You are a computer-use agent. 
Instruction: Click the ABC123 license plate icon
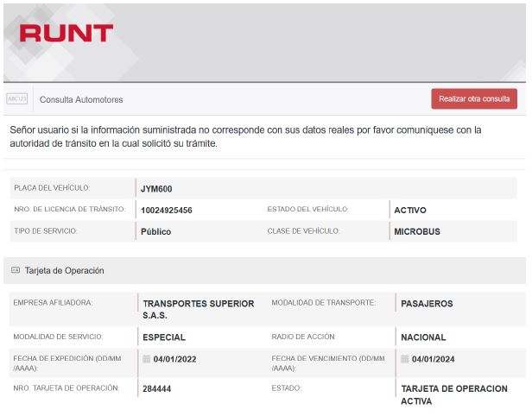pyautogui.click(x=17, y=99)
